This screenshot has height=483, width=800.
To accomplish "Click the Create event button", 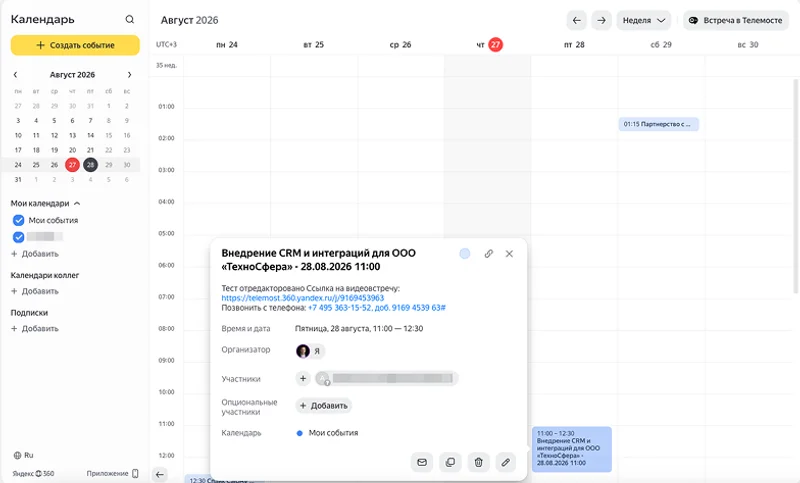I will [75, 45].
